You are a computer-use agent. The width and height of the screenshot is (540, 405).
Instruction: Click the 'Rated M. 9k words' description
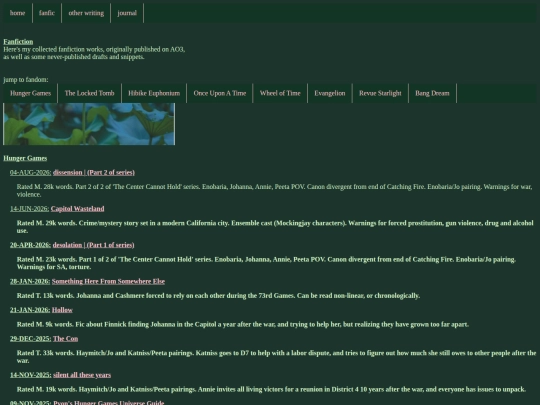243,324
